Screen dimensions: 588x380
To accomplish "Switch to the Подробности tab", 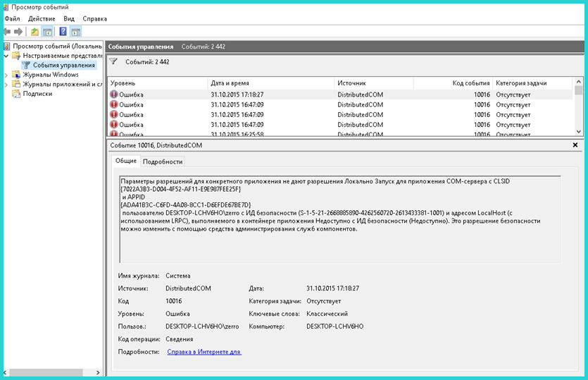I will coord(163,161).
